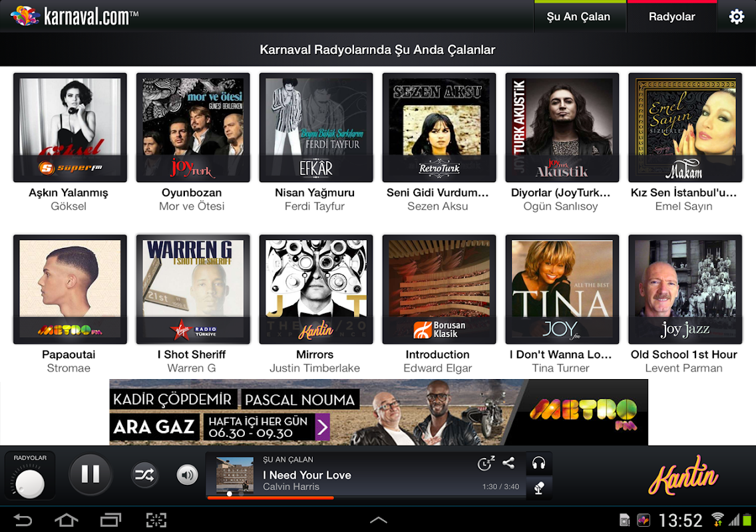Expand the bottom panel up chevron
This screenshot has height=532, width=756.
point(379,520)
